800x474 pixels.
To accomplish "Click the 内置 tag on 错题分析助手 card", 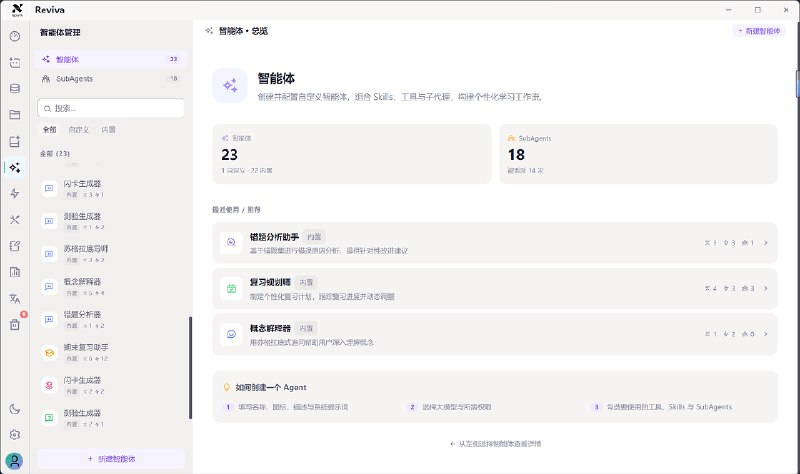I will click(314, 237).
